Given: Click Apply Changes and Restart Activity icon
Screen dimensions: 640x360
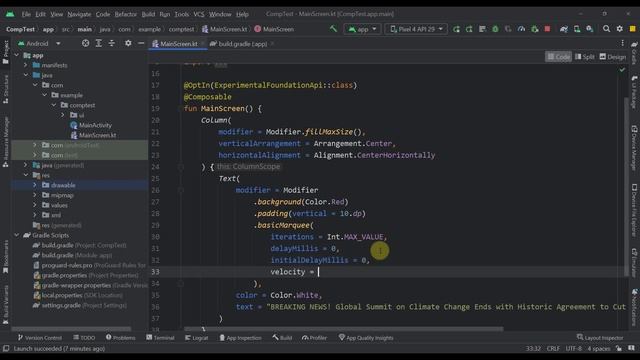Looking at the screenshot, I should [469, 29].
